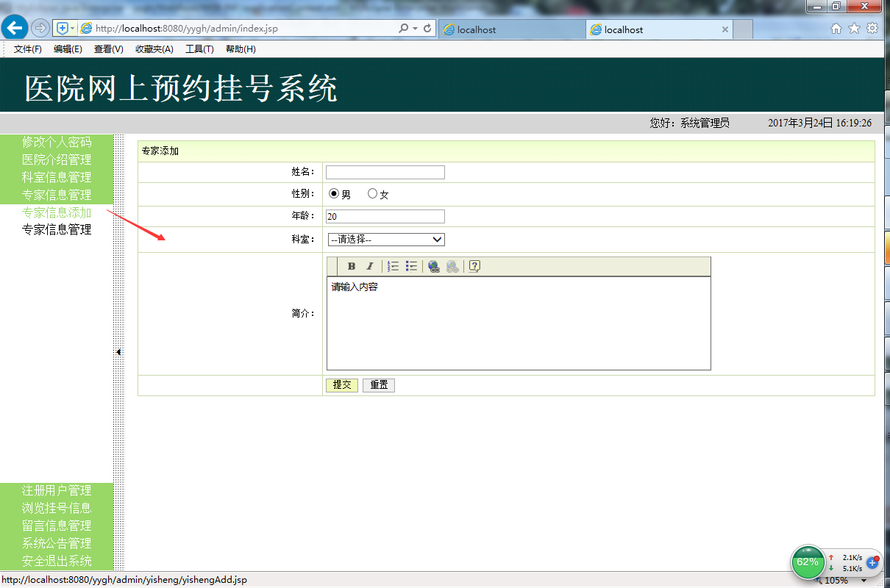This screenshot has height=588, width=890.
Task: Open the dropdown arrow beside the shield icon
Action: click(72, 29)
